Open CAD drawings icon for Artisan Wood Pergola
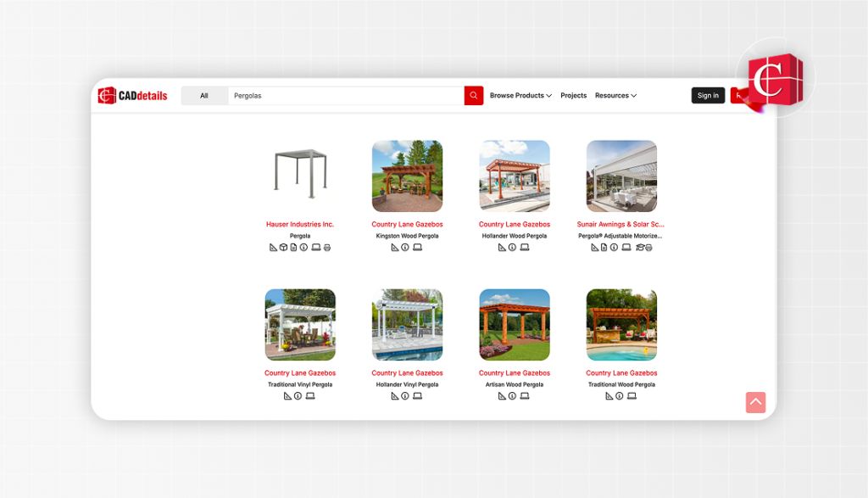868x498 pixels. coord(502,396)
